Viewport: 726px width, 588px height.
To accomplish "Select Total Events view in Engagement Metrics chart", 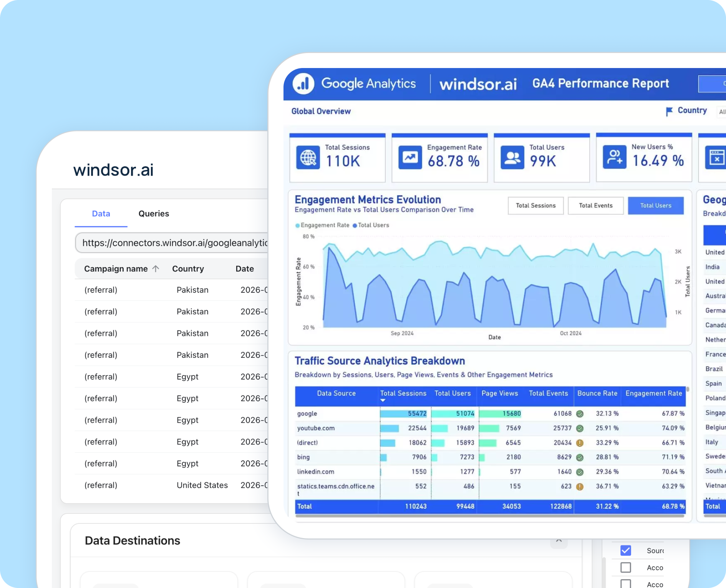I will click(595, 206).
